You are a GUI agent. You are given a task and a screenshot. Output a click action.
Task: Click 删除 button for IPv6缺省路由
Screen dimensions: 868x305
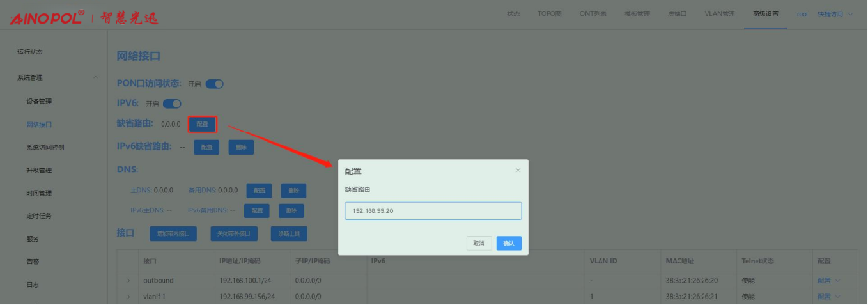241,147
